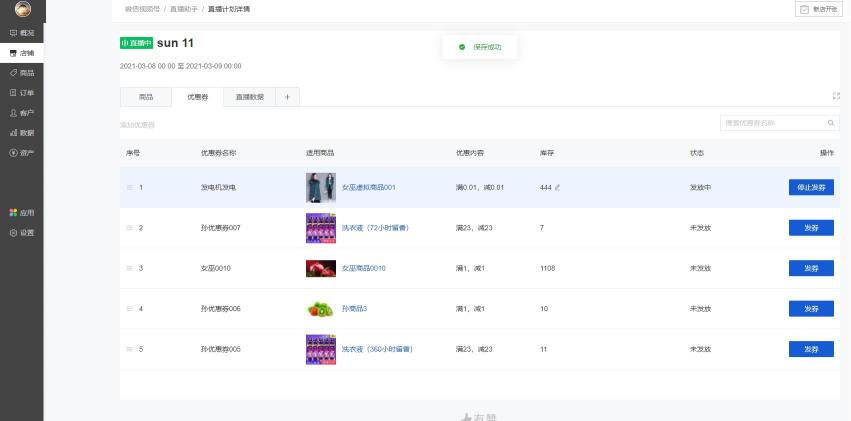
Task: Click the red fruit thumbnail in row 3
Action: coord(321,269)
